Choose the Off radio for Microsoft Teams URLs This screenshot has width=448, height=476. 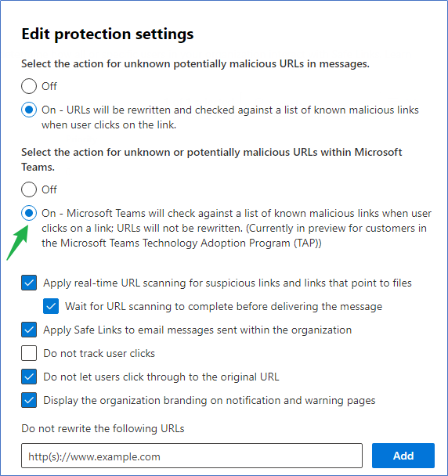(29, 189)
